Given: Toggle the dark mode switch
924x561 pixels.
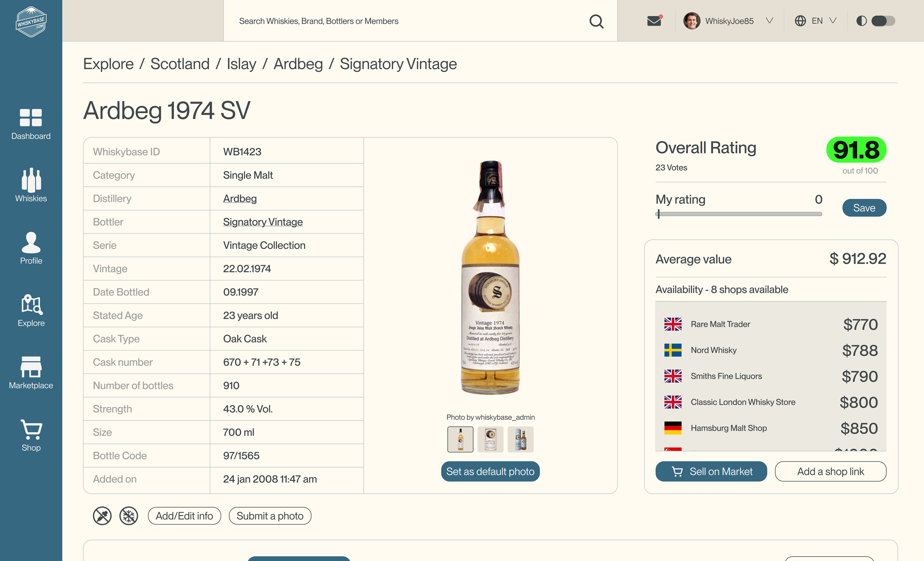Looking at the screenshot, I should click(x=883, y=21).
